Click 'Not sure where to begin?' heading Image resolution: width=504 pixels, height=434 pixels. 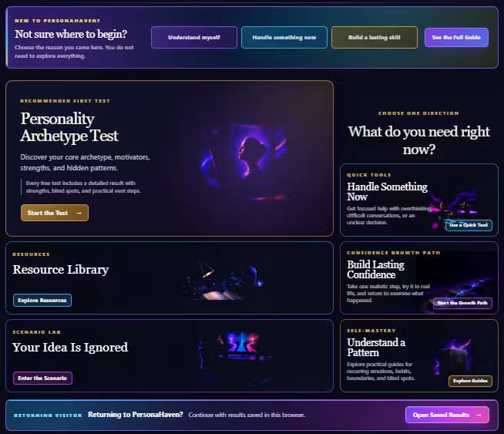[x=71, y=34]
